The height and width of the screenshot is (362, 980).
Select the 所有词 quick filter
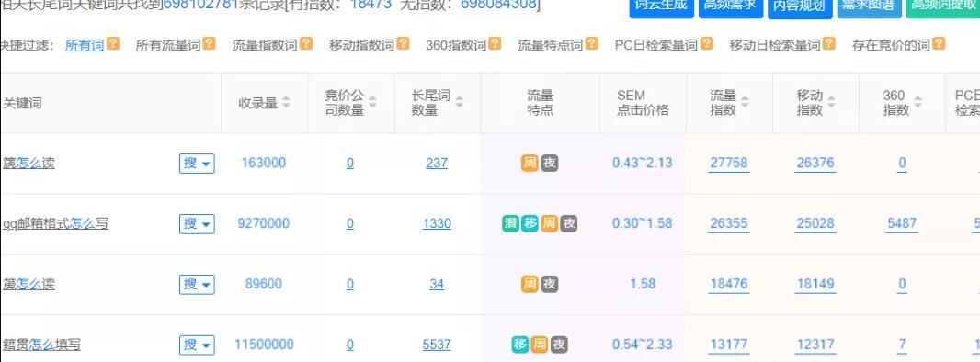point(85,45)
